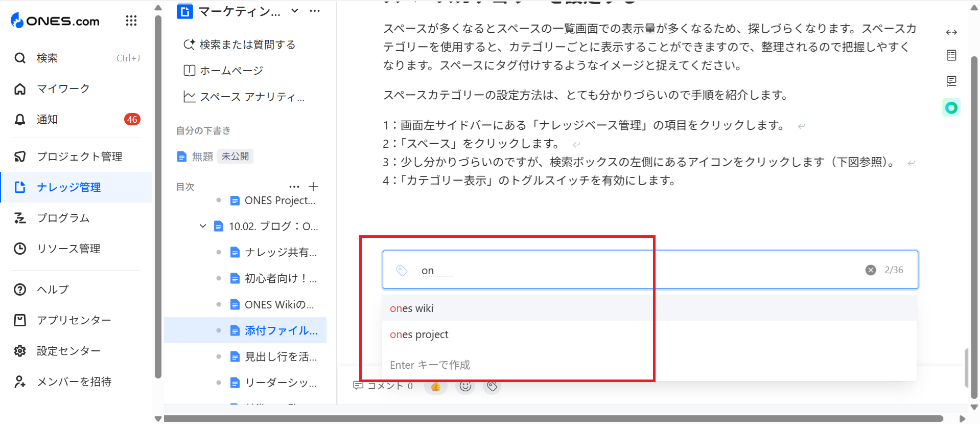This screenshot has height=424, width=980.
Task: Click the bell notification icon
Action: [x=20, y=119]
